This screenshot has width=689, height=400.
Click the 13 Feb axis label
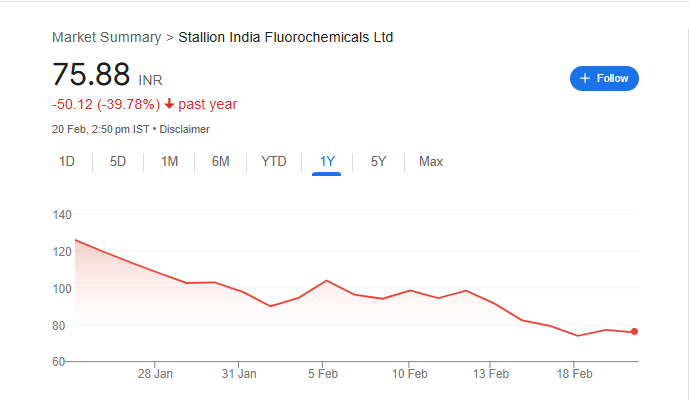[x=490, y=374]
